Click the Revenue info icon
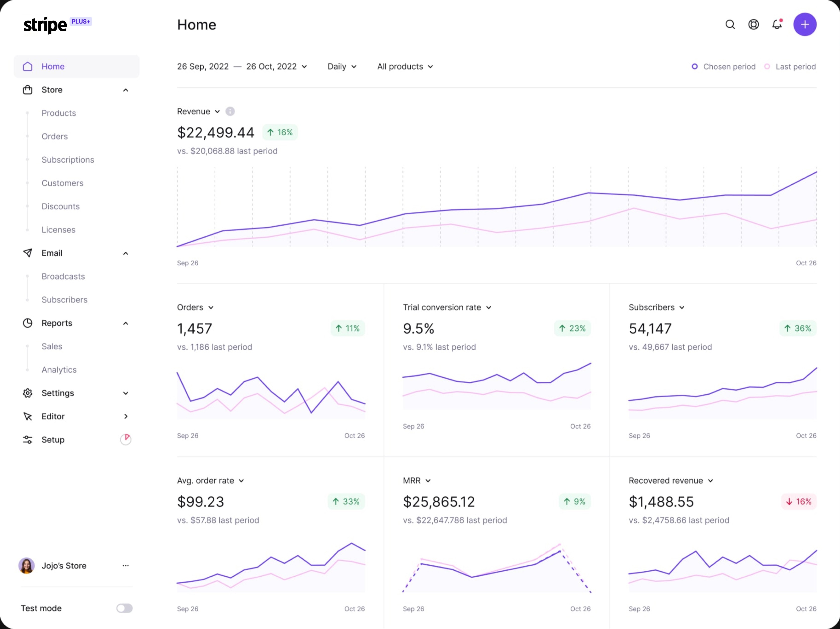The width and height of the screenshot is (840, 629). (230, 111)
